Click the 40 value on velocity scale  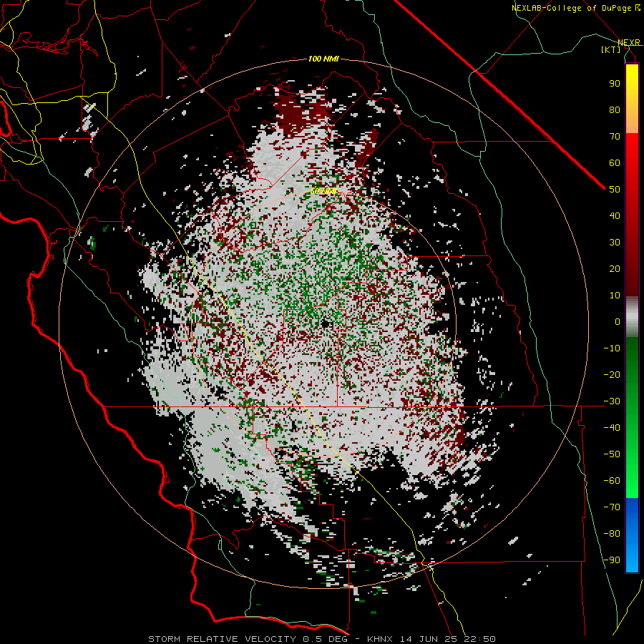point(615,215)
